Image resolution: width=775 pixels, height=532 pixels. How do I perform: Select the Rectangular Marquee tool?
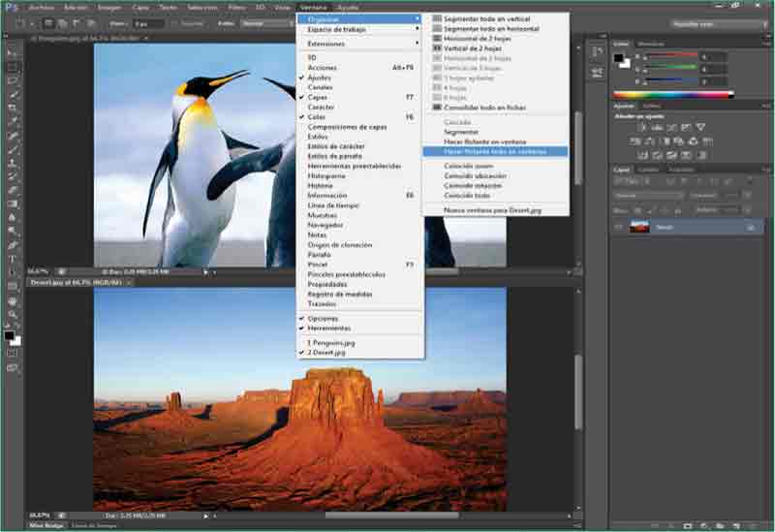13,67
